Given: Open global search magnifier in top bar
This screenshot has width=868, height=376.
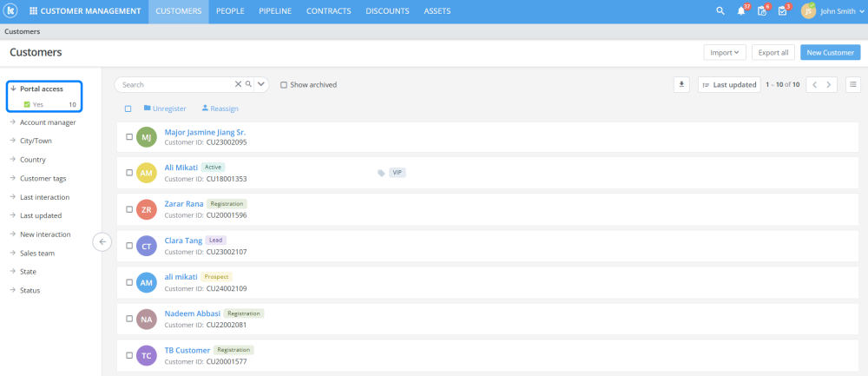Looking at the screenshot, I should point(720,11).
